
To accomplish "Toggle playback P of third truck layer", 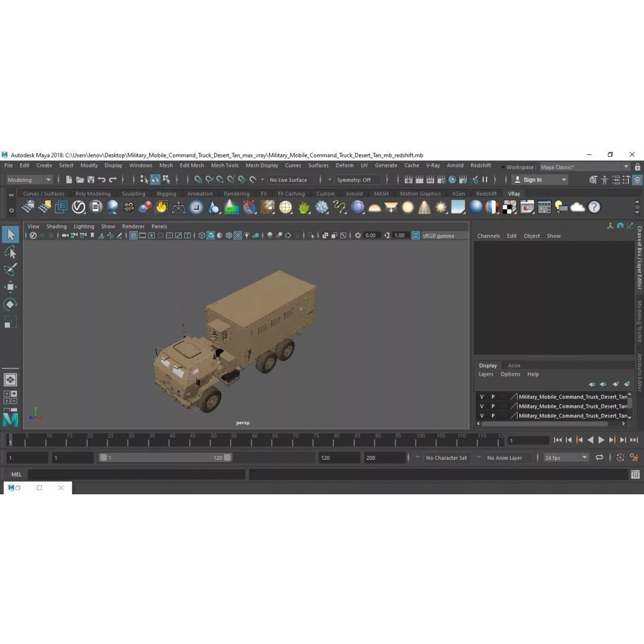I will click(x=493, y=416).
